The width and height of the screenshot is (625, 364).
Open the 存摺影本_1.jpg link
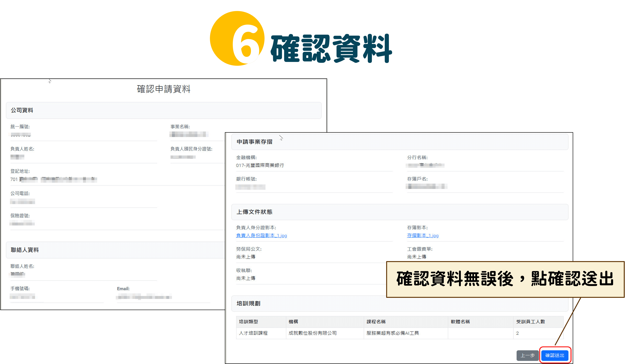(423, 235)
